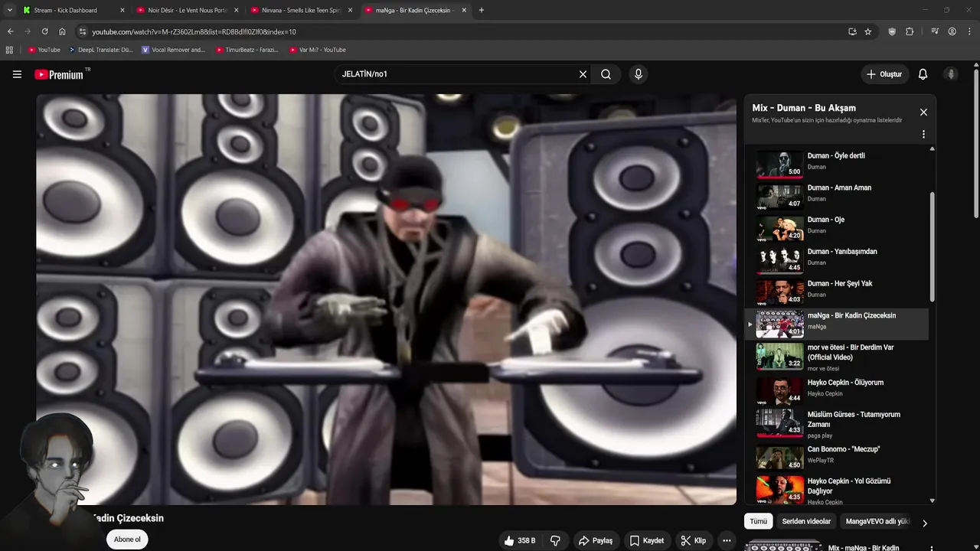Open browser home page
Image resolution: width=980 pixels, height=551 pixels.
click(x=62, y=31)
